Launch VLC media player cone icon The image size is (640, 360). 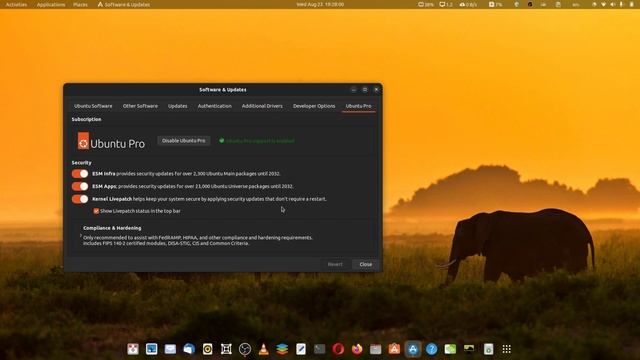[x=264, y=349]
